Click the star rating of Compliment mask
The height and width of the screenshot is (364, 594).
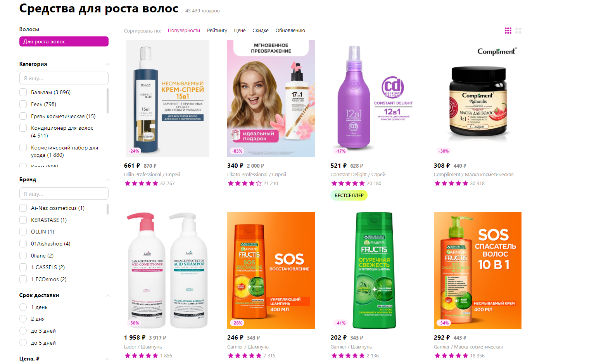(451, 184)
